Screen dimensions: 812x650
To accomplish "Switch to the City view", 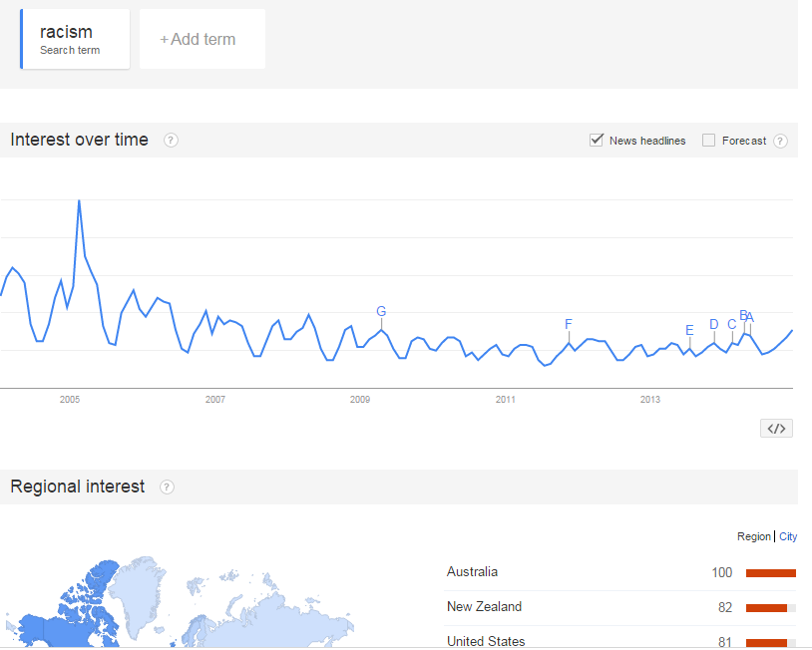I will pyautogui.click(x=788, y=536).
